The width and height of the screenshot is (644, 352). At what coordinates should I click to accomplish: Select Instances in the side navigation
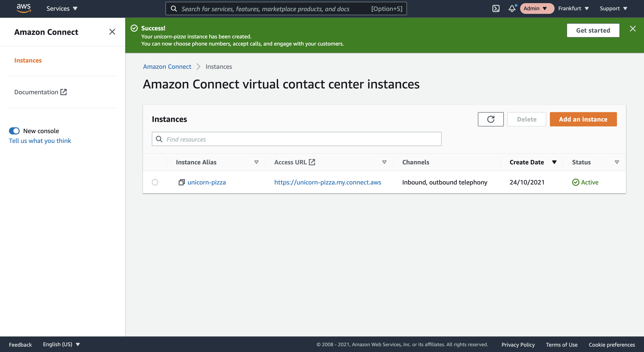coord(28,60)
